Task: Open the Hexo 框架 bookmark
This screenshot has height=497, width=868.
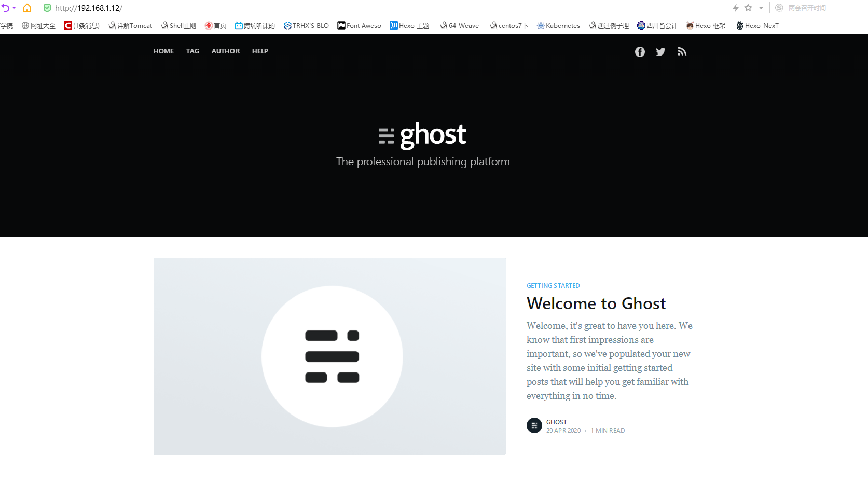Action: click(706, 25)
